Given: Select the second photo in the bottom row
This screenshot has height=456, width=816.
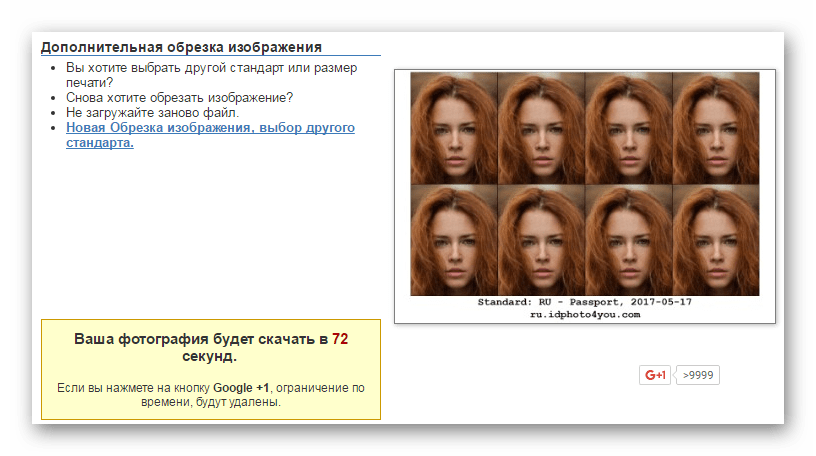Looking at the screenshot, I should tap(541, 240).
